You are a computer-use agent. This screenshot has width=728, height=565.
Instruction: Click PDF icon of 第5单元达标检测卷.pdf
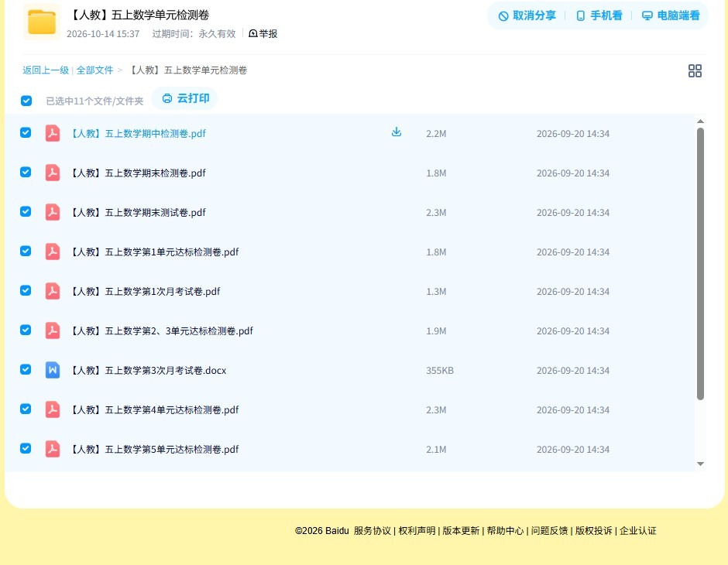(53, 449)
